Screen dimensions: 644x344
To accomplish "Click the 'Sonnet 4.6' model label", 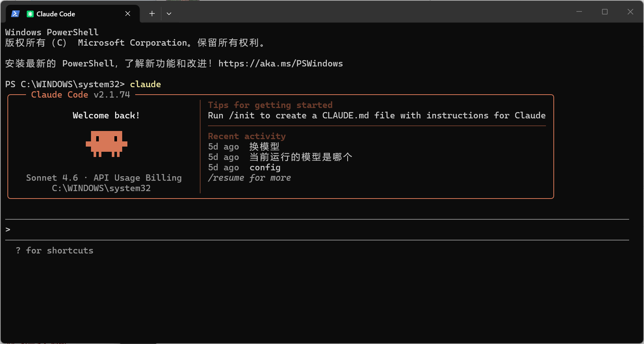I will tap(52, 178).
